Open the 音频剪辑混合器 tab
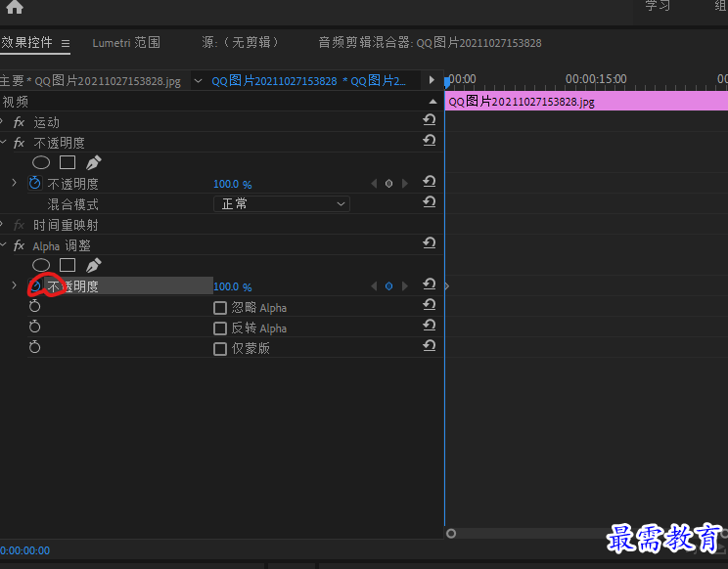The width and height of the screenshot is (728, 569). [430, 43]
